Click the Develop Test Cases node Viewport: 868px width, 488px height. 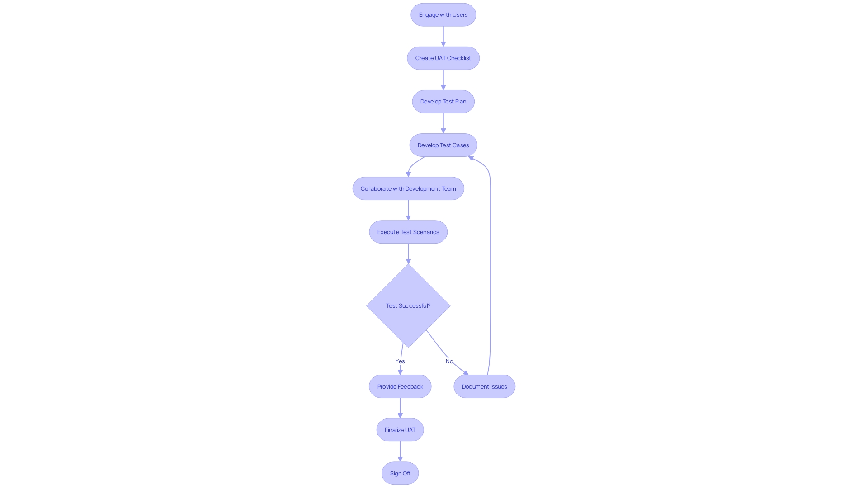coord(443,145)
